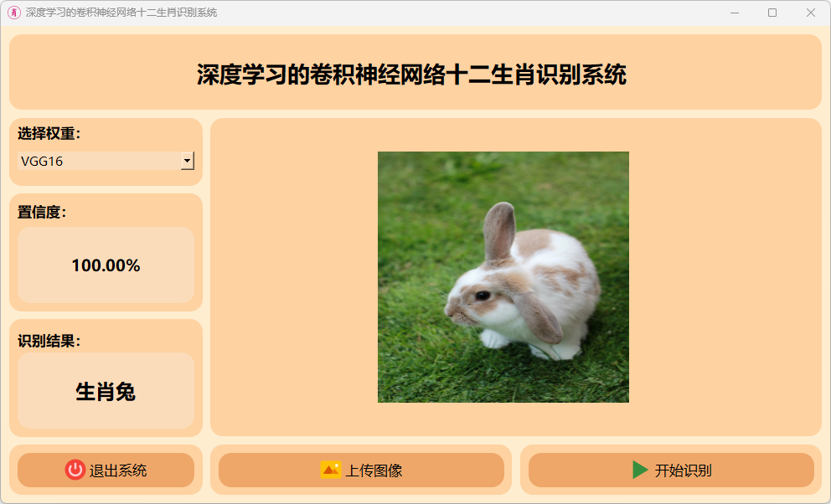This screenshot has width=831, height=504.
Task: Expand the weight dropdown arrow
Action: click(187, 161)
